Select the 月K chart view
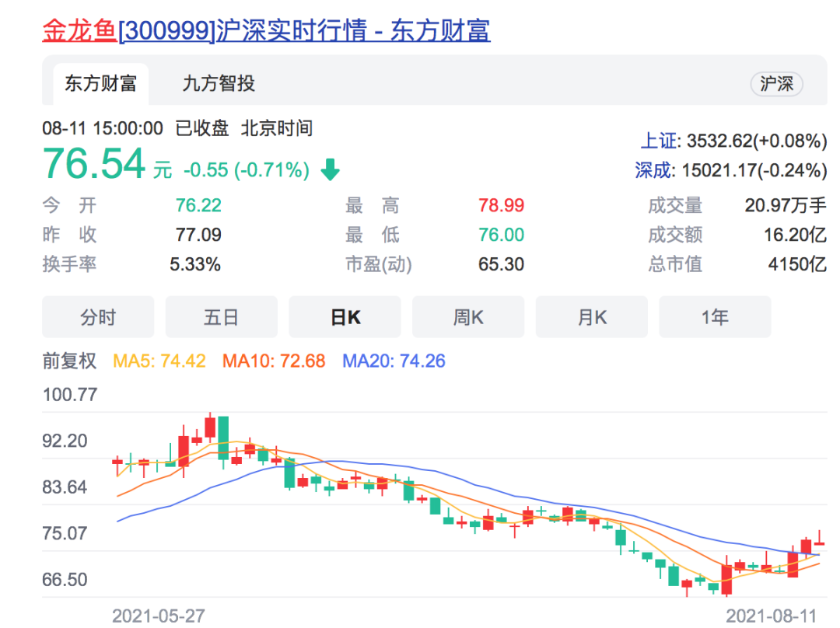Viewport: 840px width, 628px height. (592, 317)
